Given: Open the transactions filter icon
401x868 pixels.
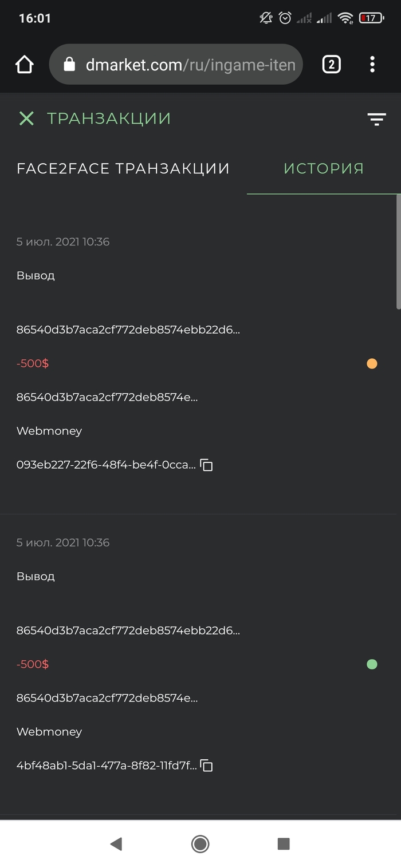Looking at the screenshot, I should [x=376, y=119].
